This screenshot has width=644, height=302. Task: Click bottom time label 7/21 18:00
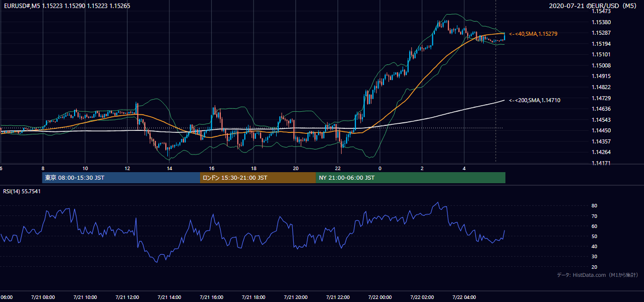click(x=253, y=297)
